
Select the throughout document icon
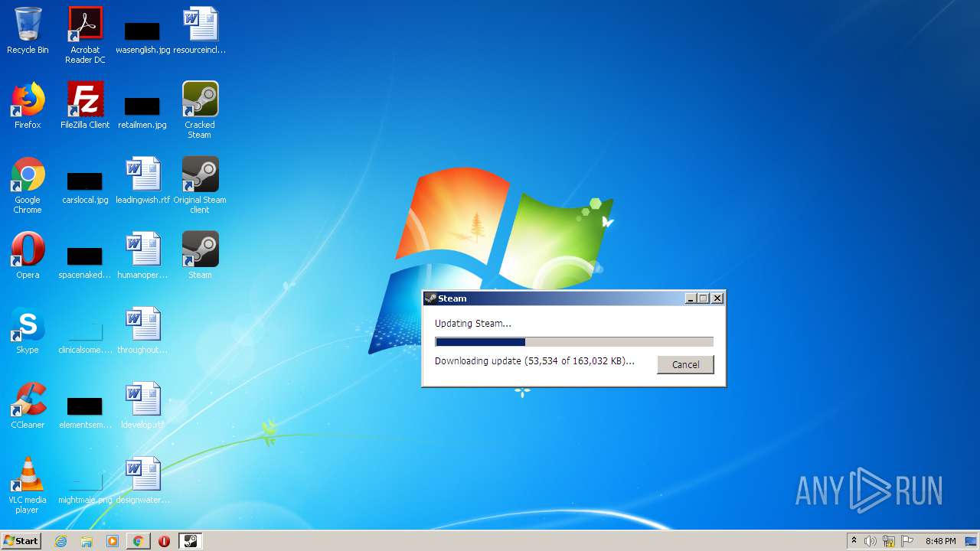click(142, 331)
